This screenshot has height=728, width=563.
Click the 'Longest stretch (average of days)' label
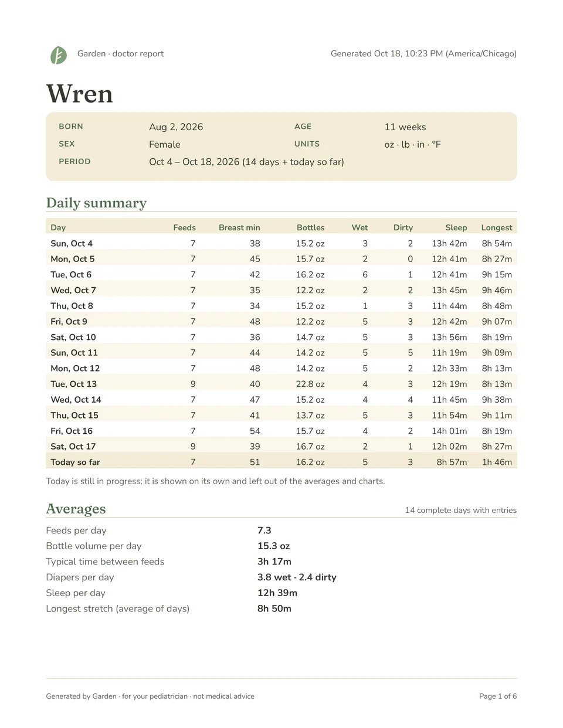[x=118, y=608]
